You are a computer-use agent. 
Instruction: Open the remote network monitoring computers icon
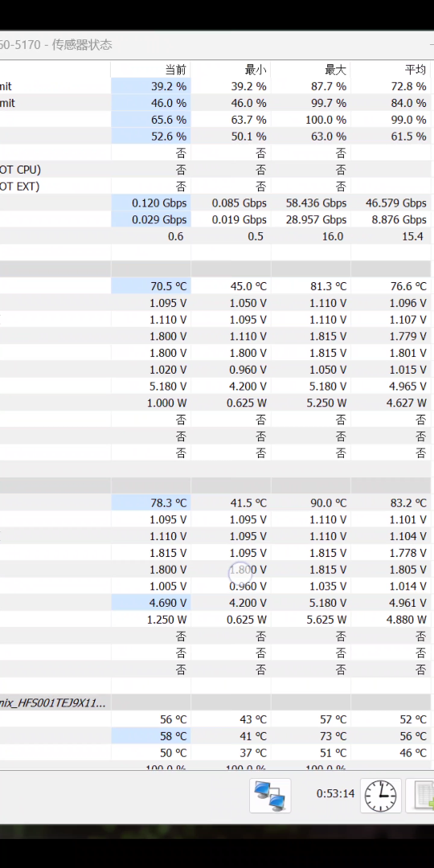click(x=269, y=796)
